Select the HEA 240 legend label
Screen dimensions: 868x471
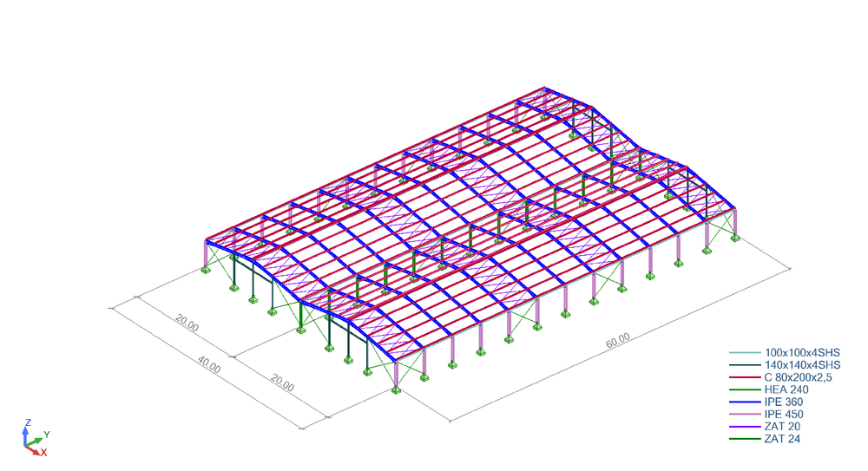point(786,389)
